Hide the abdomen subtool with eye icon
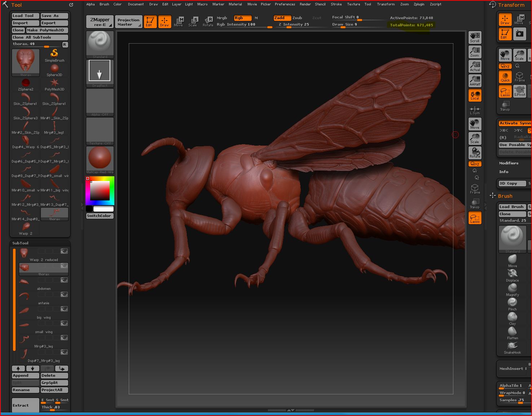Image resolution: width=532 pixels, height=416 pixels. pos(64,280)
